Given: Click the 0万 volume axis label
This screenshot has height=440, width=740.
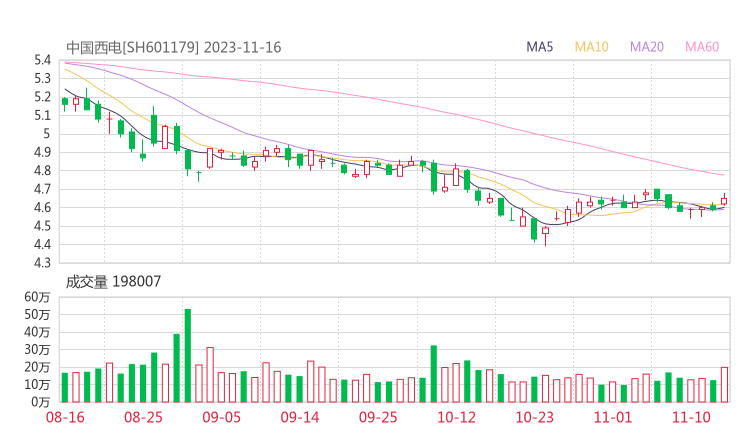Looking at the screenshot, I should (x=40, y=402).
